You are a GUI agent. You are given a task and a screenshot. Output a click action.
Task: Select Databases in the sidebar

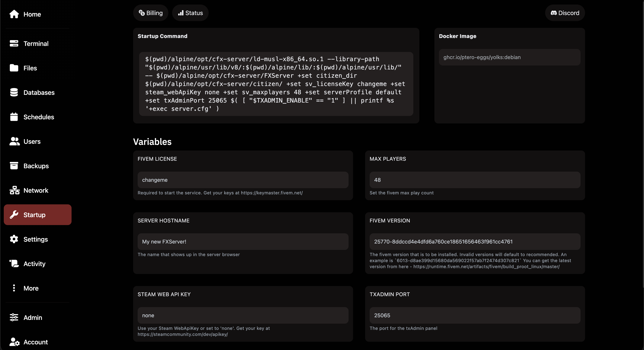coord(39,93)
